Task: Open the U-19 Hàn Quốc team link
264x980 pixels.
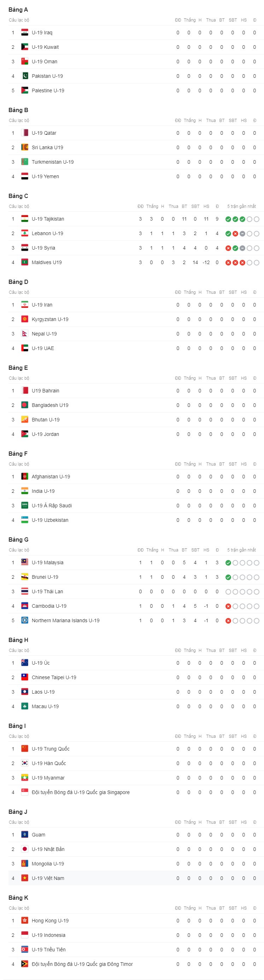Action: [x=49, y=763]
